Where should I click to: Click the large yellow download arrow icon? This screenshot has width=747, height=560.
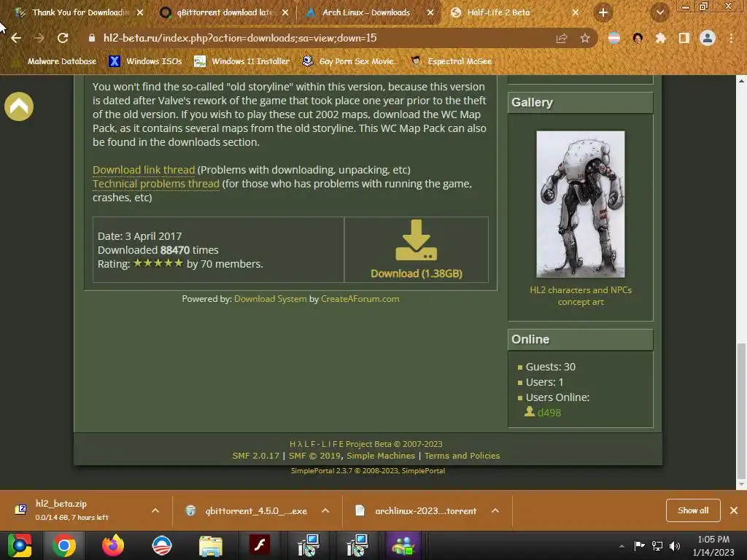coord(416,240)
